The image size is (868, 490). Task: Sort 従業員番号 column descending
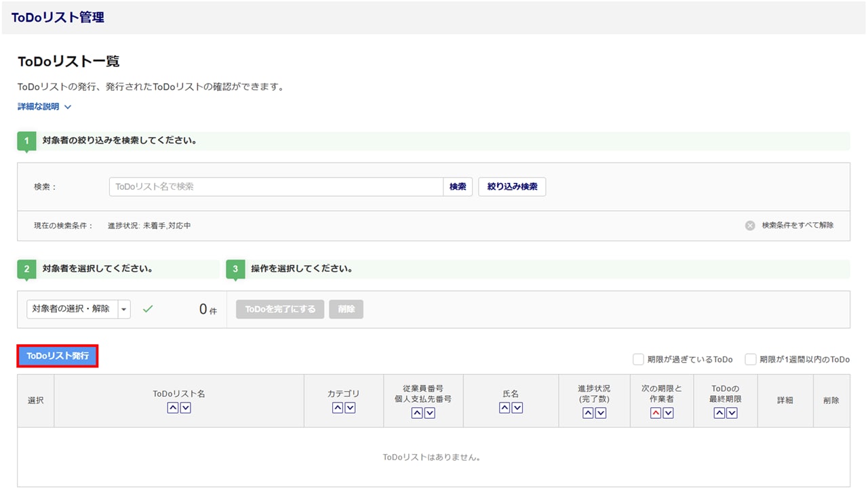pyautogui.click(x=429, y=413)
